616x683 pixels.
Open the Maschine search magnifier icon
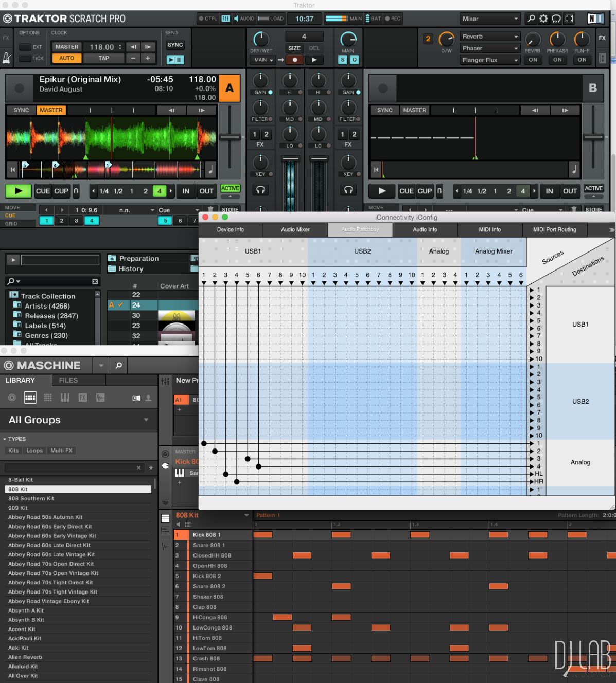tap(119, 365)
